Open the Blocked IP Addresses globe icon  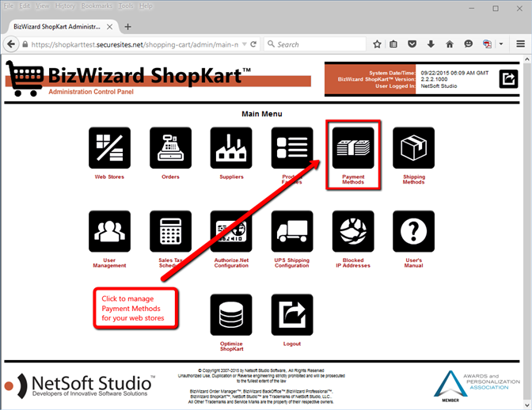pyautogui.click(x=353, y=231)
